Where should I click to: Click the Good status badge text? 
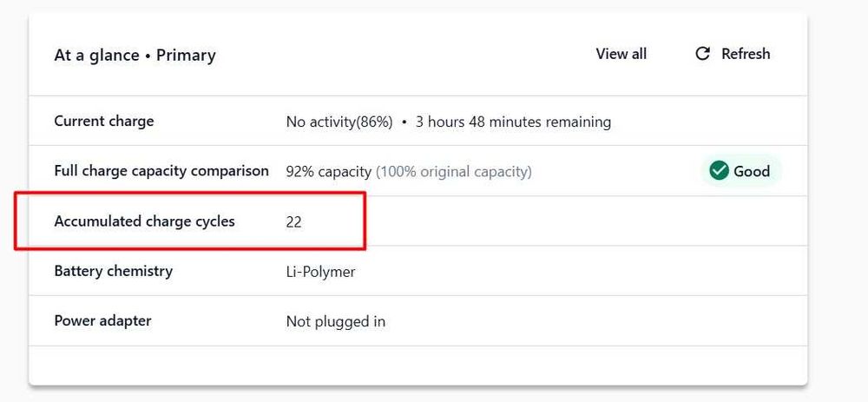(x=752, y=172)
